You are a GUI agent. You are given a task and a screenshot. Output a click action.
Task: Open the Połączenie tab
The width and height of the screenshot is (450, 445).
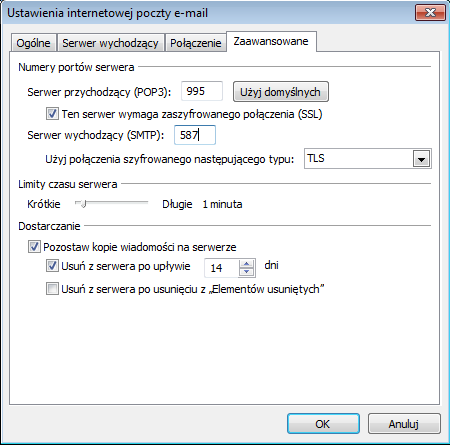(x=196, y=43)
